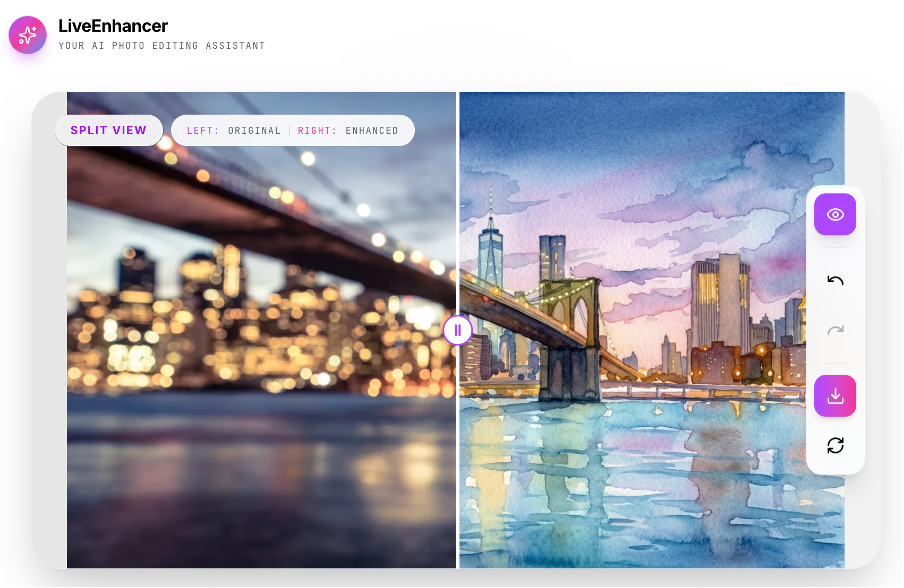Select the LEFT: ORIGINAL label
This screenshot has width=904, height=588.
(x=233, y=131)
